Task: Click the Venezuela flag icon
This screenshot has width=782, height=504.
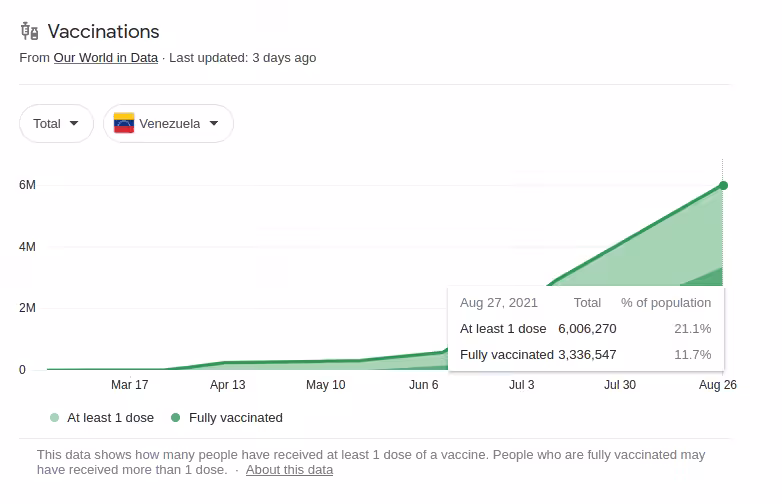Action: [x=124, y=124]
